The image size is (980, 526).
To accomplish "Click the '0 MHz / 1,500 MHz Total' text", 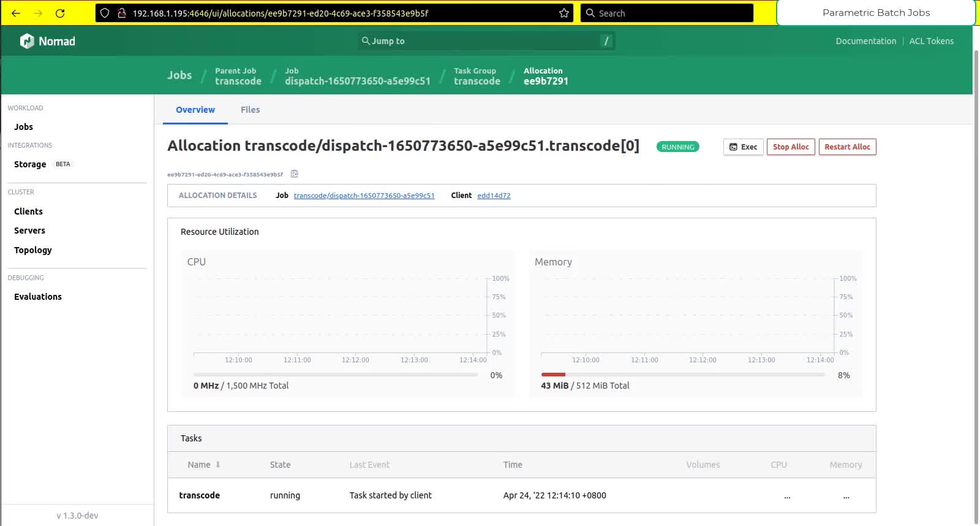I will tap(241, 386).
